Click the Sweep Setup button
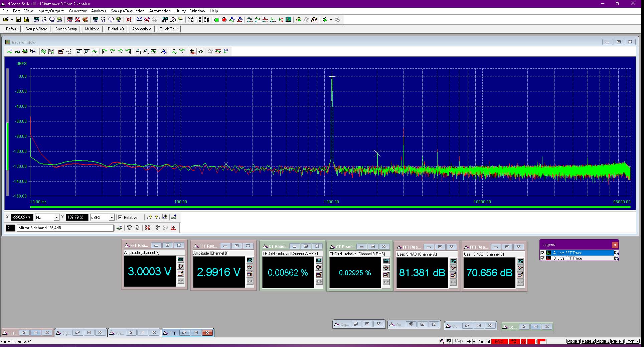The width and height of the screenshot is (644, 347). (66, 29)
